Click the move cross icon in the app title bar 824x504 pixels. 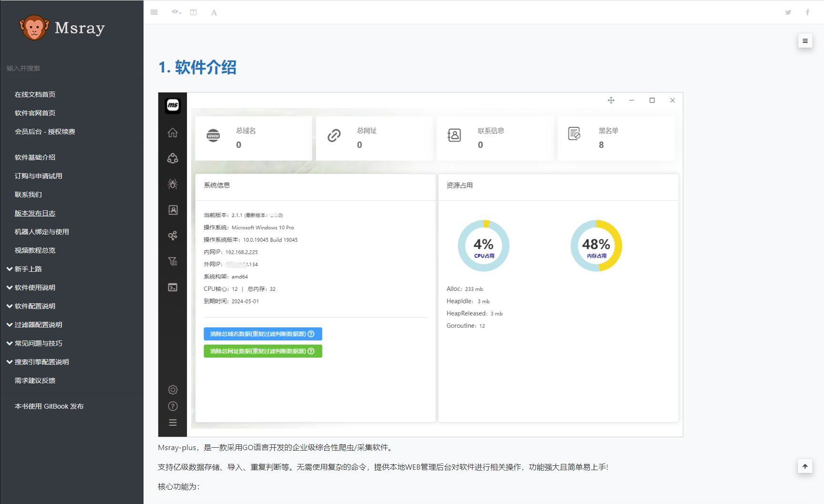point(611,100)
